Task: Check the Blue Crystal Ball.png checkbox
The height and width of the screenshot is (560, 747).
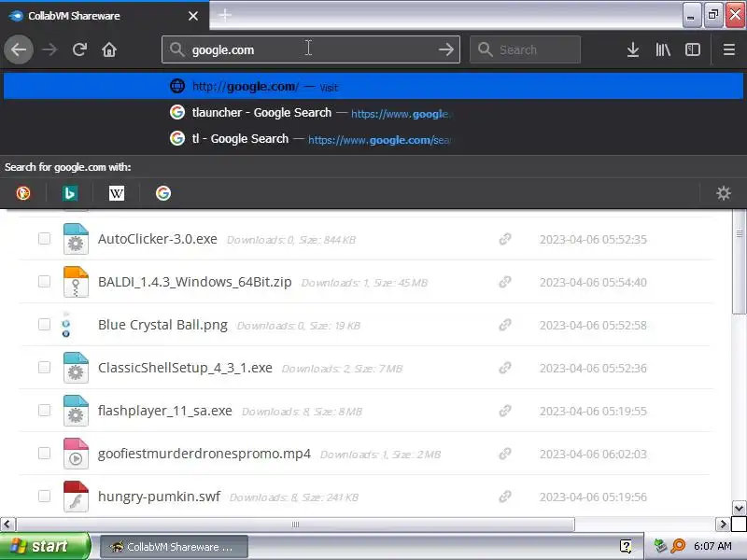Action: click(x=44, y=324)
